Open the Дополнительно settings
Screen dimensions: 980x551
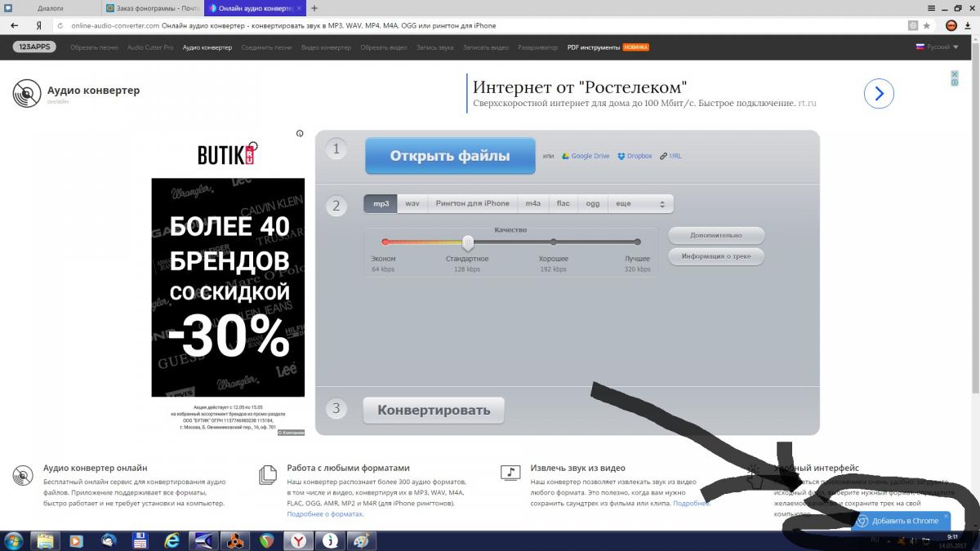pos(716,235)
